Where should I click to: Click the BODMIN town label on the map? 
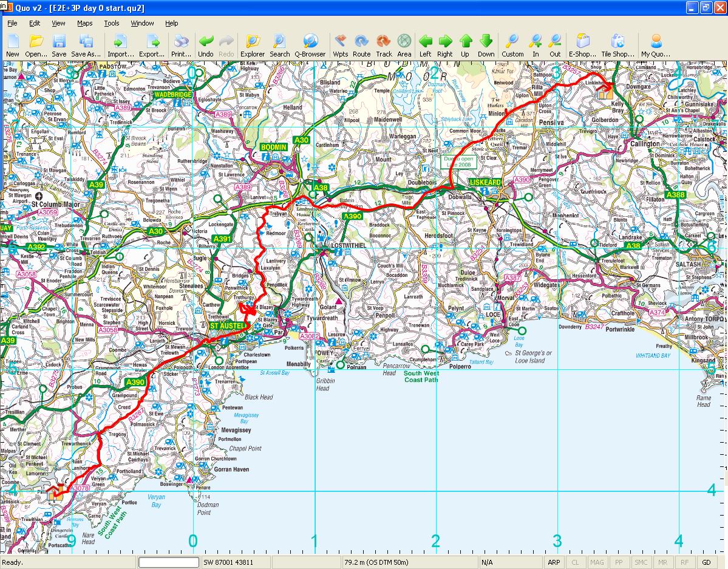[273, 147]
